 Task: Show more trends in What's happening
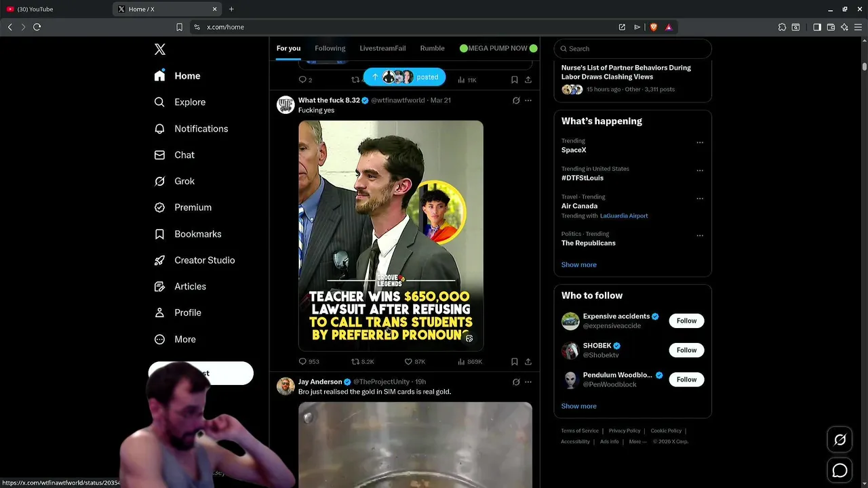[578, 265]
